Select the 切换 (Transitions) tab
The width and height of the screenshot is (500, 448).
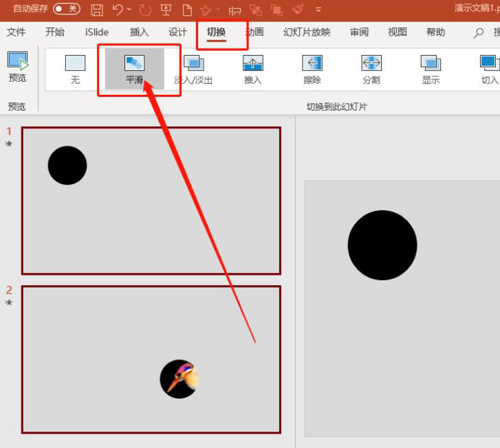point(216,32)
